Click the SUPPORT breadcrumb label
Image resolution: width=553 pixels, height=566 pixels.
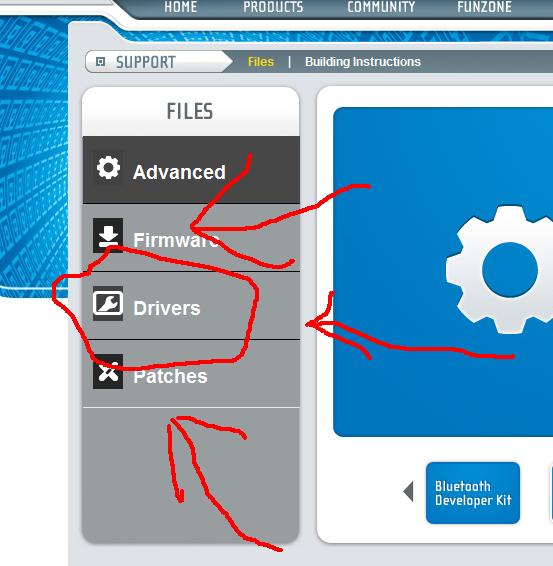146,62
